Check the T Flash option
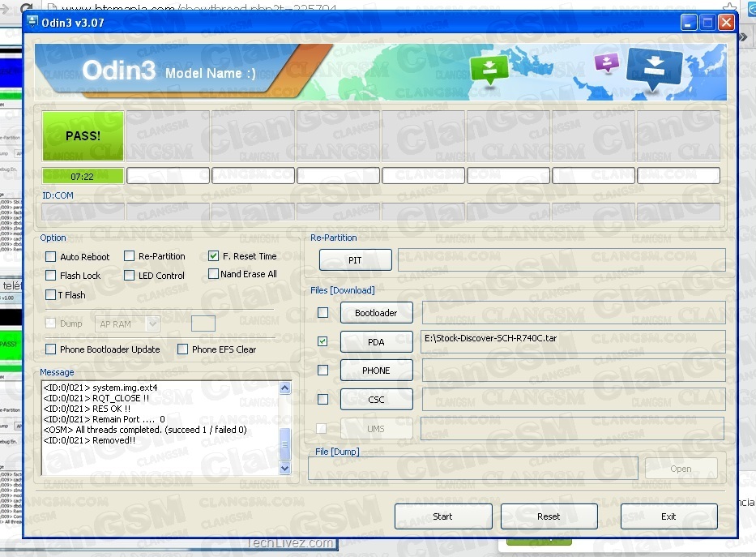 (x=50, y=294)
